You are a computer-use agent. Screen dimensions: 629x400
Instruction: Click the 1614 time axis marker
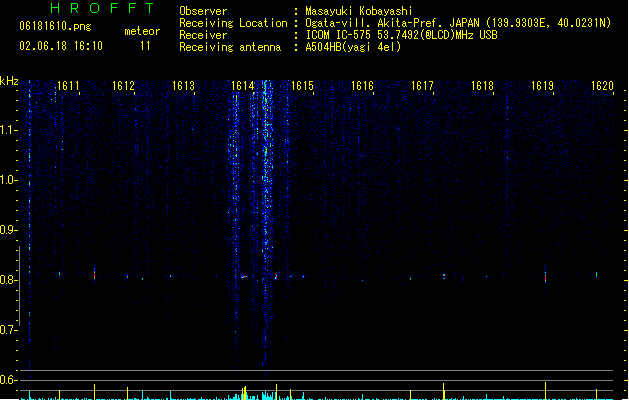[243, 86]
